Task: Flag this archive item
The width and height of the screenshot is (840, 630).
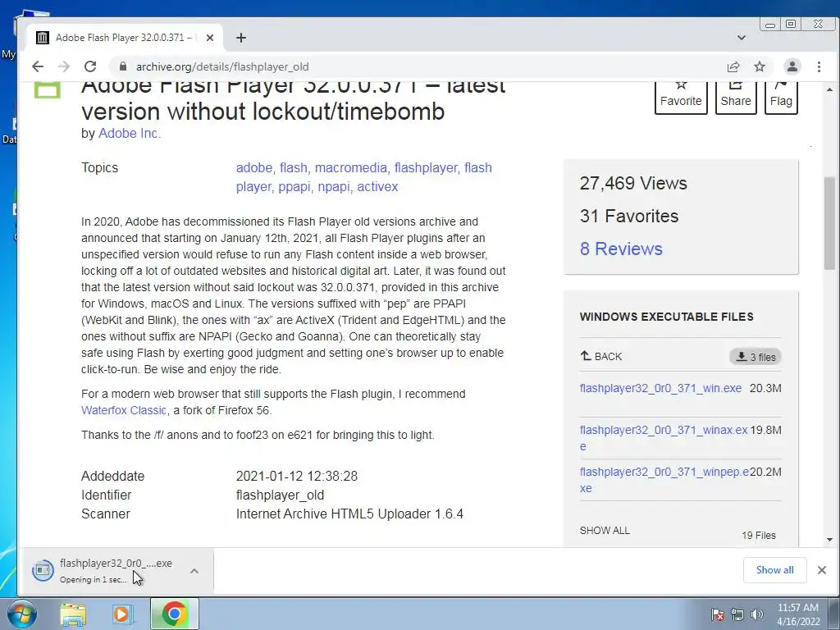Action: tap(781, 98)
